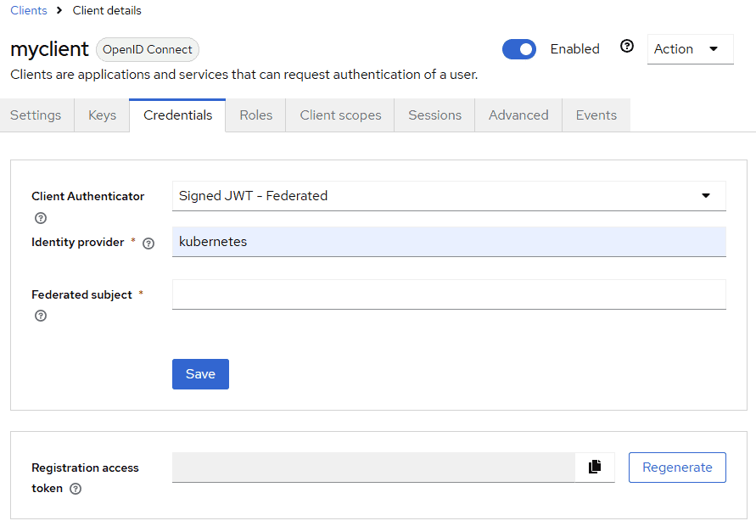Screen dimensions: 756x532
Task: View the Sessions tab
Action: click(434, 115)
